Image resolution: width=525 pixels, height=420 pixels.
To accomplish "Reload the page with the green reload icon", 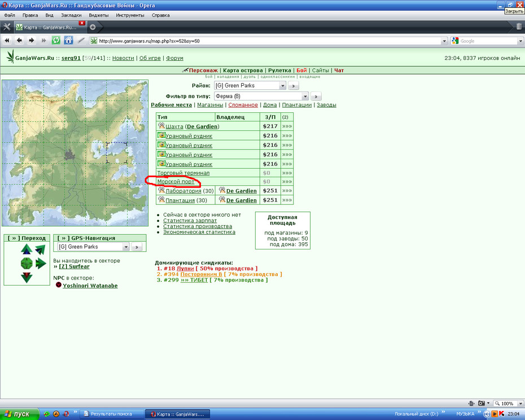I will pyautogui.click(x=56, y=41).
